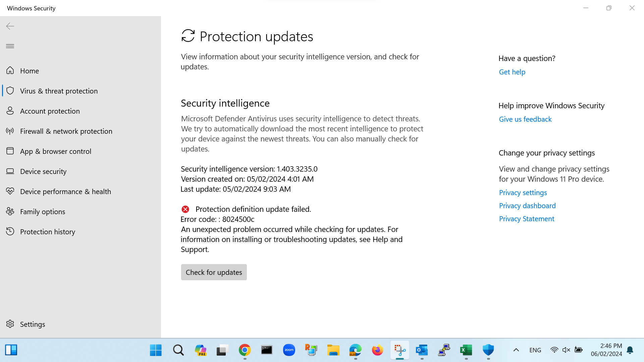Image resolution: width=644 pixels, height=362 pixels.
Task: View Protection history
Action: [x=80, y=232]
